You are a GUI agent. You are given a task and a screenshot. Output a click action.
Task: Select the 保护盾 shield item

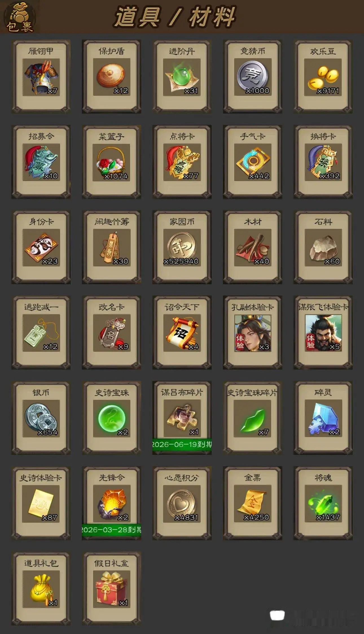111,77
